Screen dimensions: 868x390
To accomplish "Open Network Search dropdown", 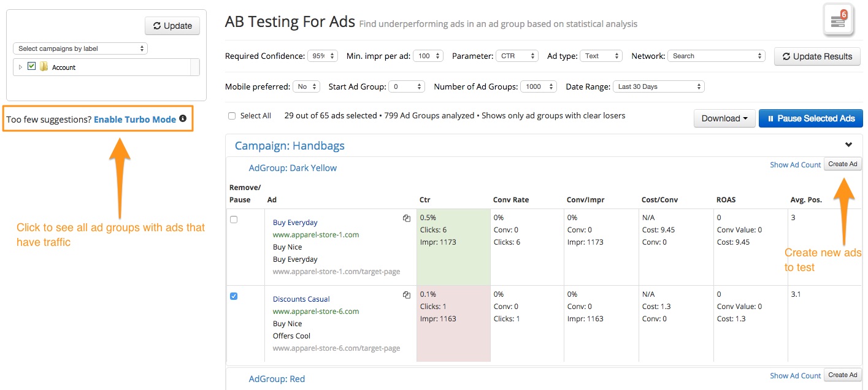I will click(x=716, y=56).
